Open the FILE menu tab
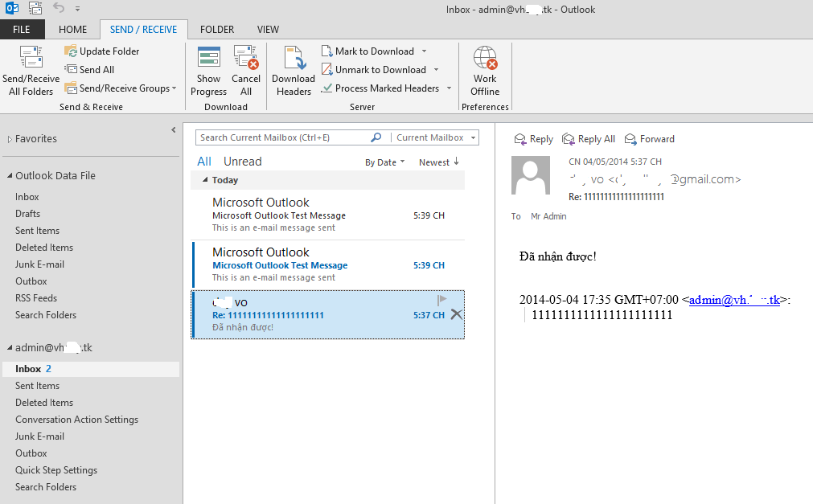813x504 pixels. (x=22, y=30)
